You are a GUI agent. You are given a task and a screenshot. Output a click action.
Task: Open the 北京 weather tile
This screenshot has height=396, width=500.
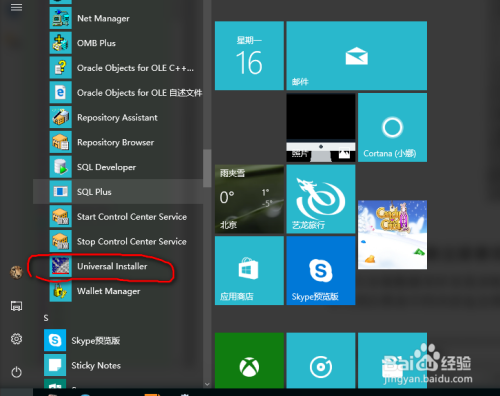[x=249, y=199]
